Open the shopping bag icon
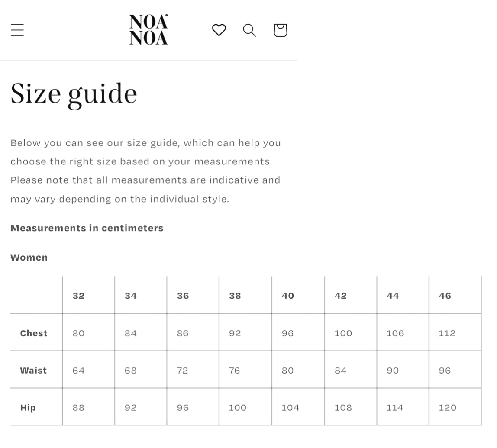 pos(281,30)
